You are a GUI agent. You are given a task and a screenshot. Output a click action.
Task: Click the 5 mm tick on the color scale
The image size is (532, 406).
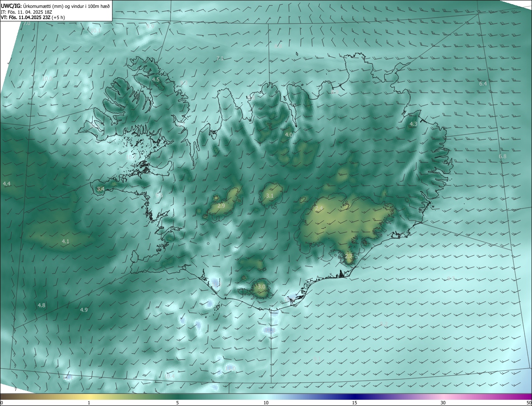tap(177, 403)
